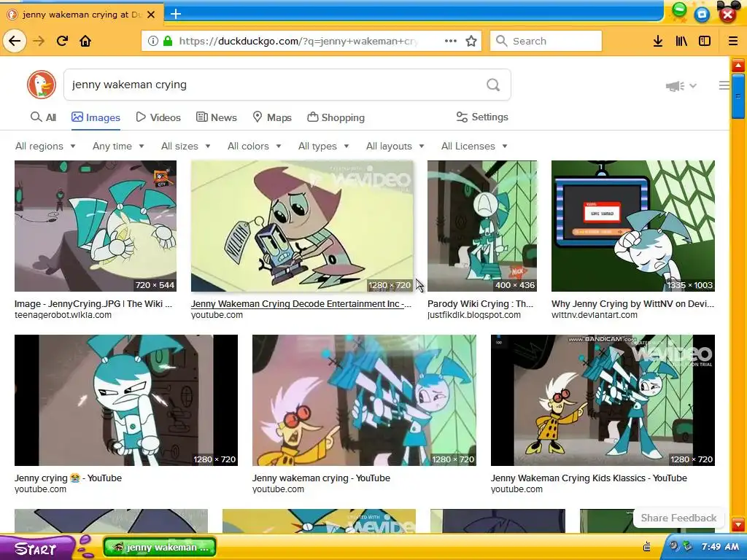The width and height of the screenshot is (747, 560).
Task: Expand the All types filter
Action: (x=324, y=146)
